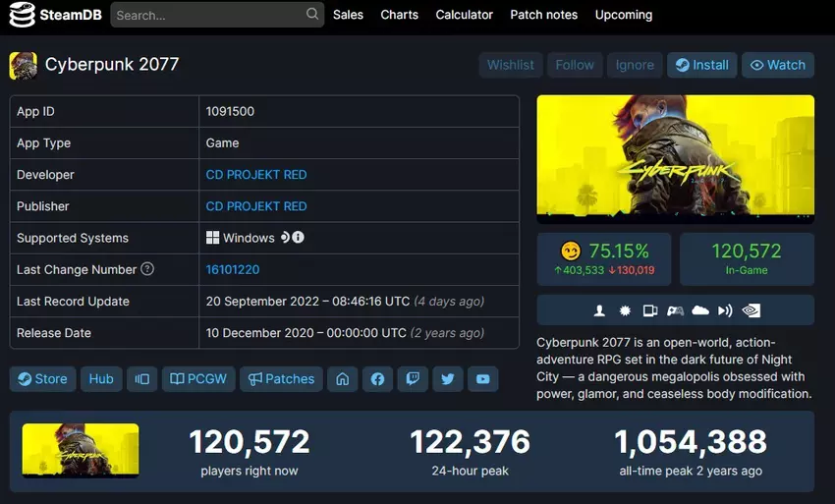
Task: Click the controller support icon
Action: [x=675, y=310]
